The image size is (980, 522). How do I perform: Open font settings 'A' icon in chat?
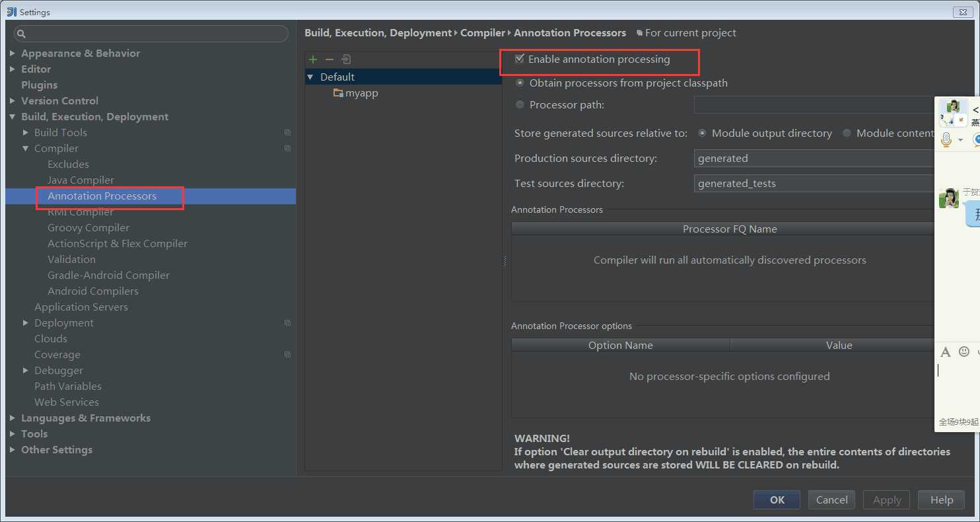tap(946, 352)
